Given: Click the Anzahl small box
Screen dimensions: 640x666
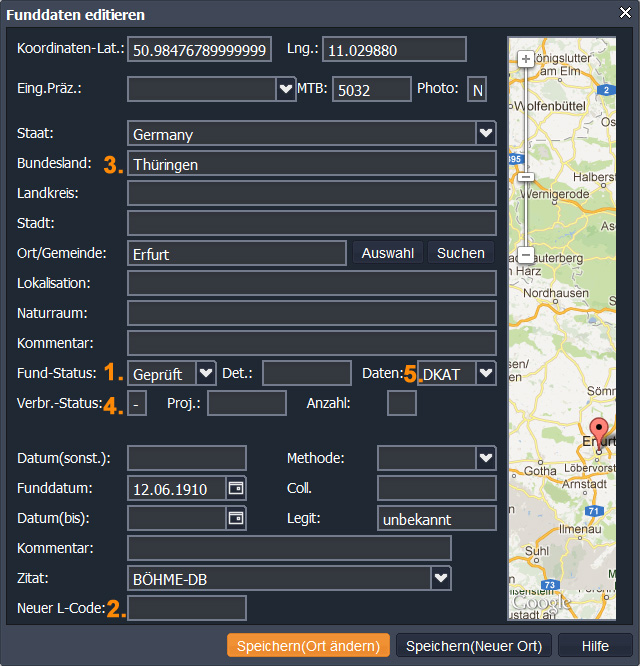Looking at the screenshot, I should [x=401, y=403].
